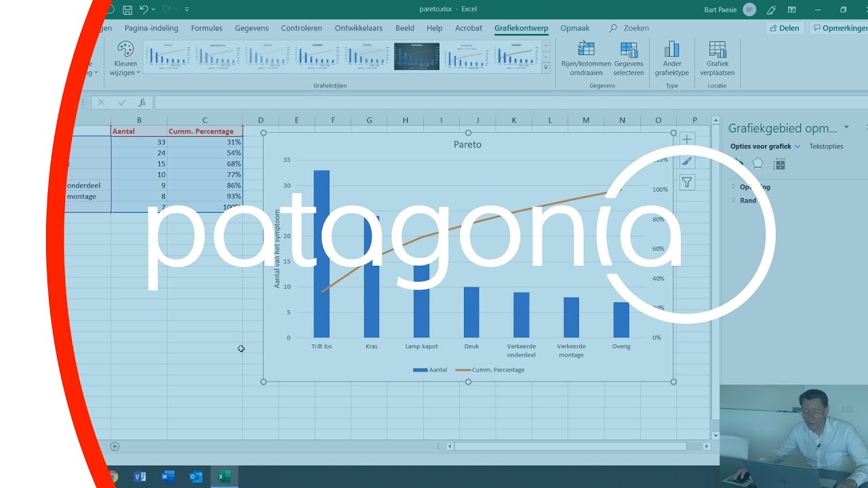The height and width of the screenshot is (488, 868).
Task: Cancel formula entry with the X icon
Action: click(x=101, y=103)
